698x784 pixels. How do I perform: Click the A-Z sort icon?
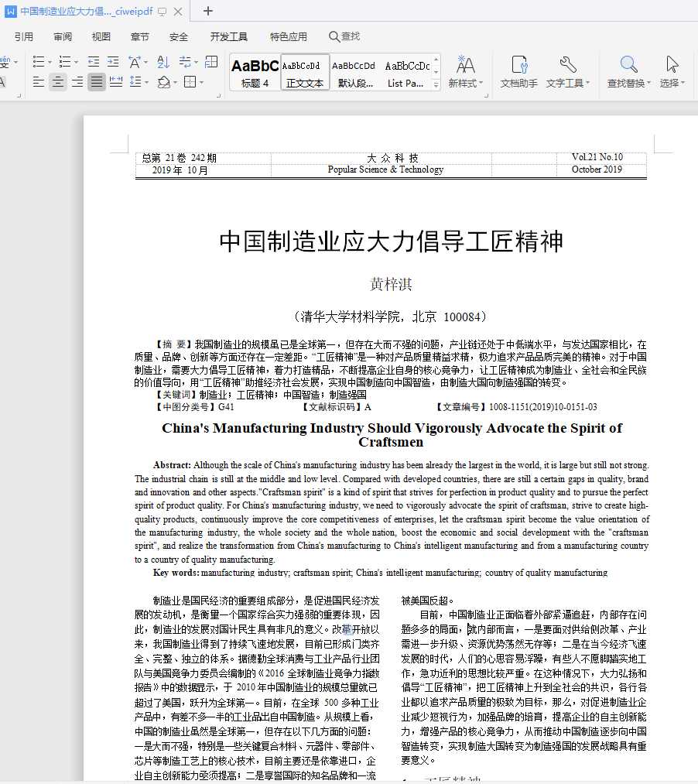[163, 62]
